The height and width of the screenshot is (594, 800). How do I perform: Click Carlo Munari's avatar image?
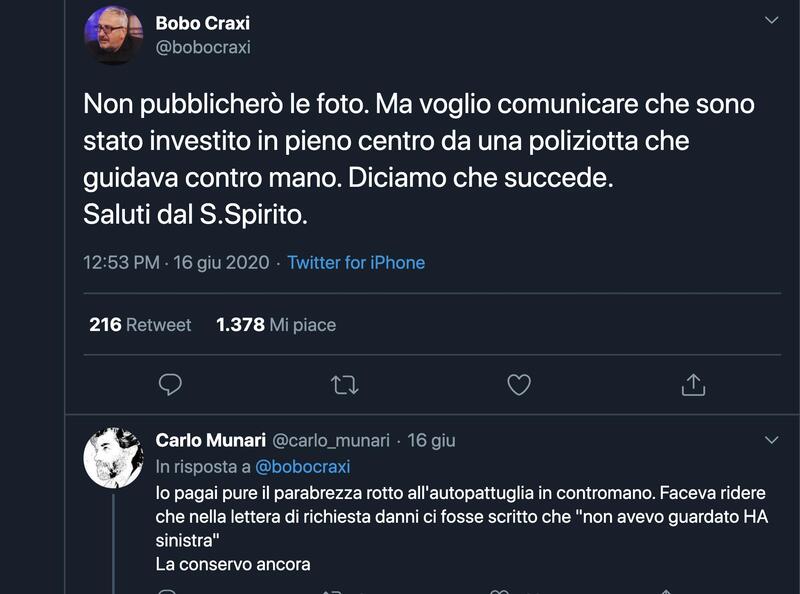tap(113, 457)
